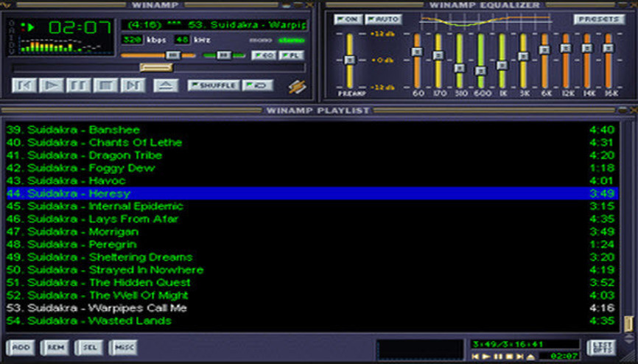Click the mini Next button in playlist footer
Viewport: 638px width, 364px height.
(x=519, y=357)
